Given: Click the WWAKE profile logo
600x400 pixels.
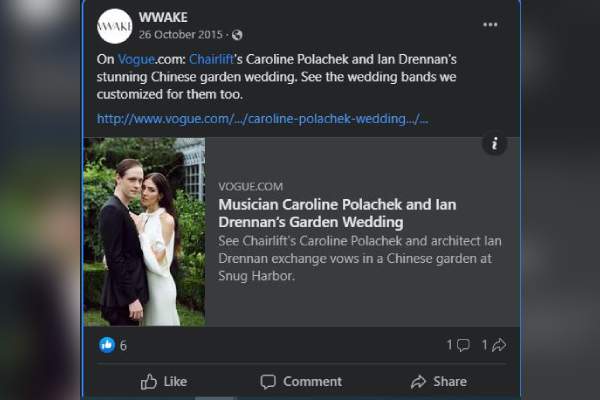Looking at the screenshot, I should (114, 25).
